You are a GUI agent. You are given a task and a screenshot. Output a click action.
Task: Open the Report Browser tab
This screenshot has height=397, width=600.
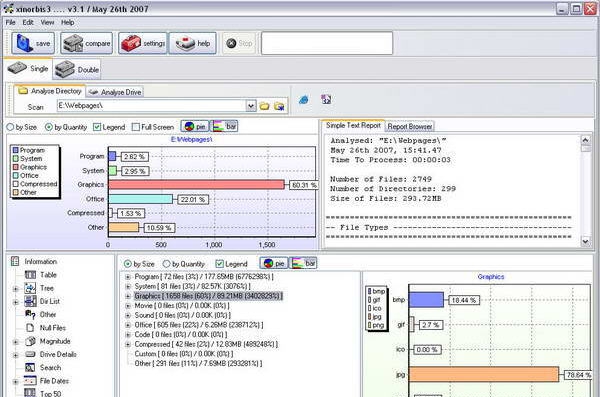click(409, 126)
